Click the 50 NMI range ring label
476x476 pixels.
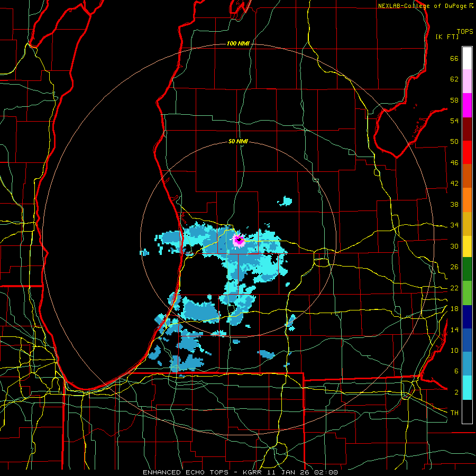tap(238, 141)
